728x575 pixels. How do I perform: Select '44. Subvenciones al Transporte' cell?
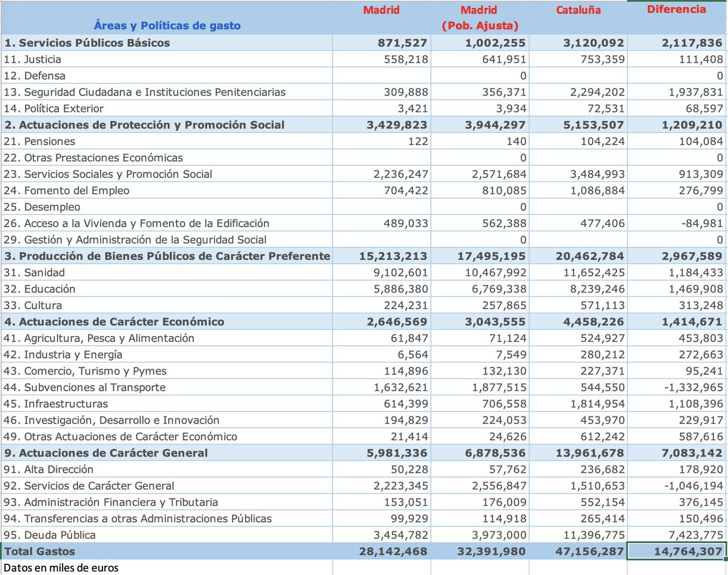84,387
